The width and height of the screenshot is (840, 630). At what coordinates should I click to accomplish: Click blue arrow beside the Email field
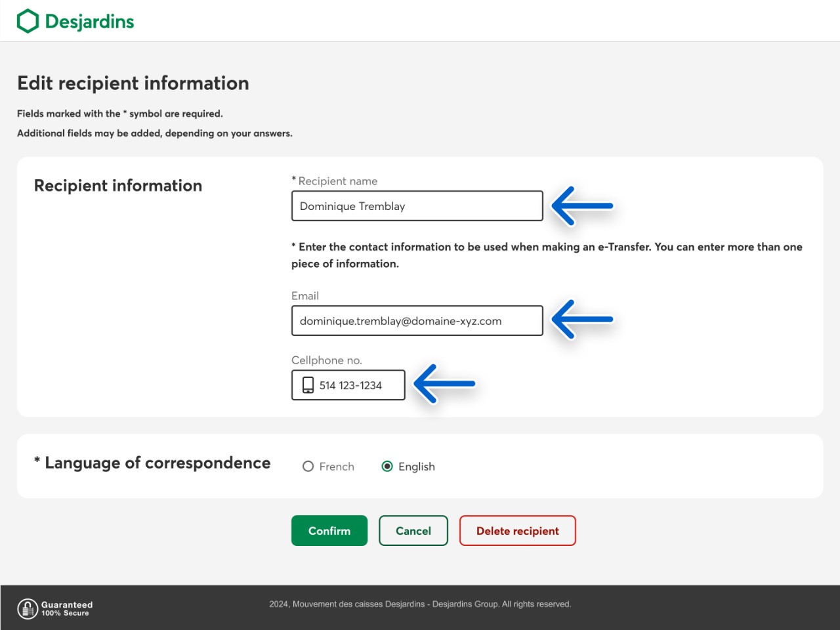pos(581,320)
